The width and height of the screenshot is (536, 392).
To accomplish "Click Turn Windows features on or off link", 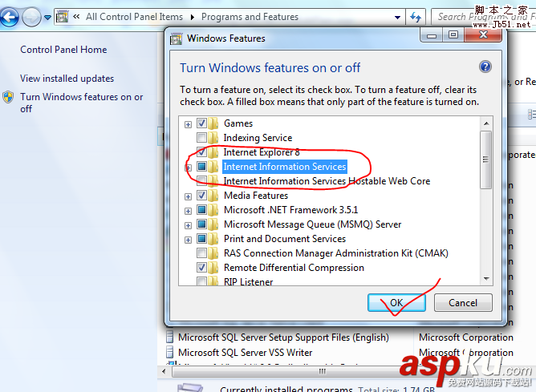I will (81, 103).
